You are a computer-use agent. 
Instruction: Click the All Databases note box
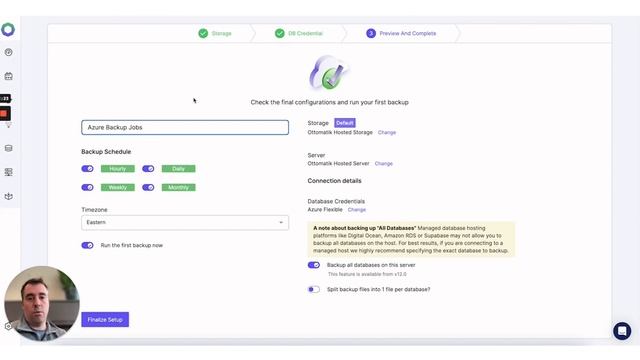pos(411,239)
